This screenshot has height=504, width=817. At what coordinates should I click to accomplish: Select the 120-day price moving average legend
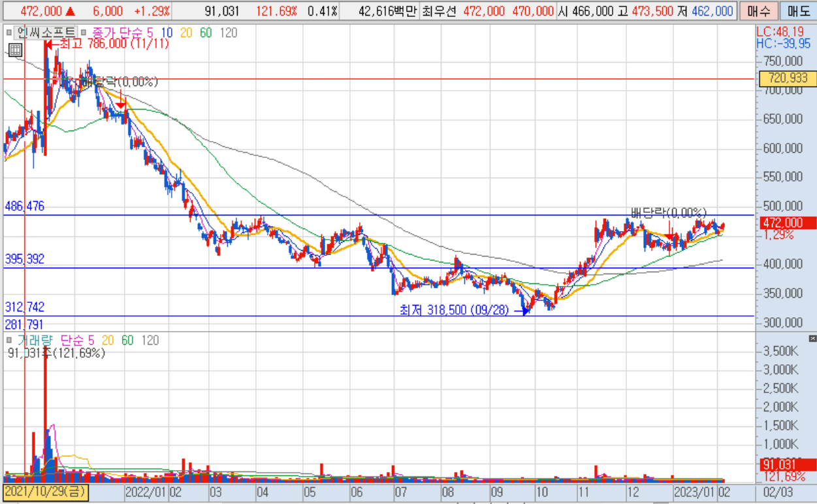pyautogui.click(x=229, y=33)
